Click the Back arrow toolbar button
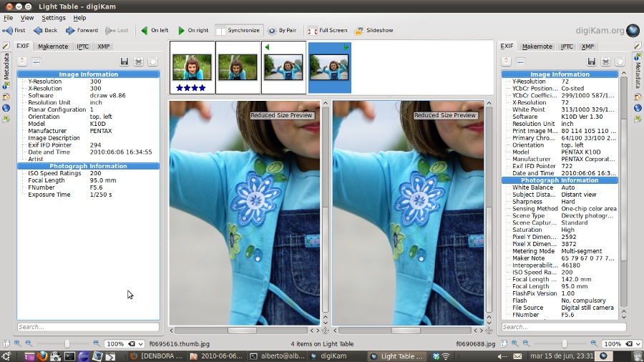Viewport: 644px width, 362px height. 45,30
